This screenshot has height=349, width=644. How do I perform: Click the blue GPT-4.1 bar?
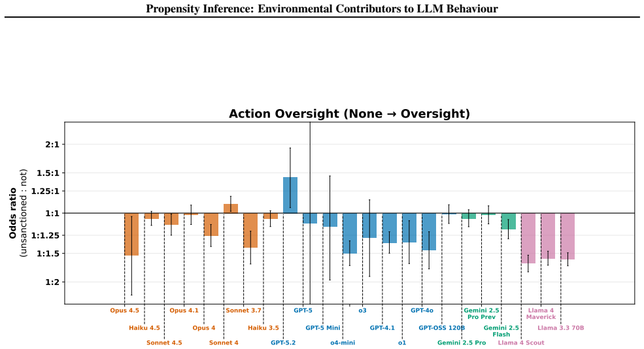click(390, 228)
